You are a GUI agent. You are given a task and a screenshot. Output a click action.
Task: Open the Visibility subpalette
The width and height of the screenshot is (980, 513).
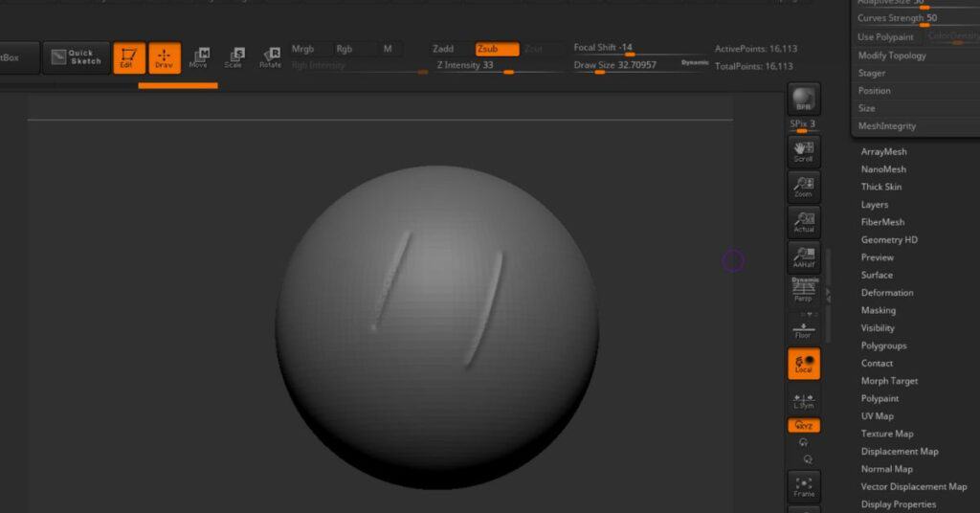tap(878, 328)
